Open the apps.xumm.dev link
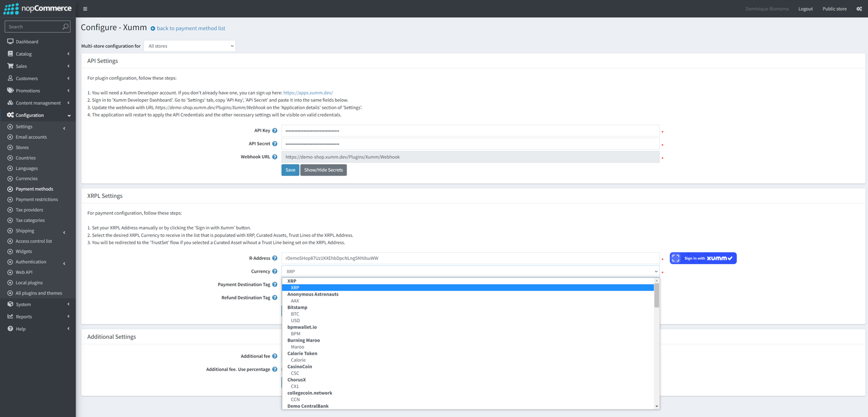The width and height of the screenshot is (868, 417). coord(308,93)
